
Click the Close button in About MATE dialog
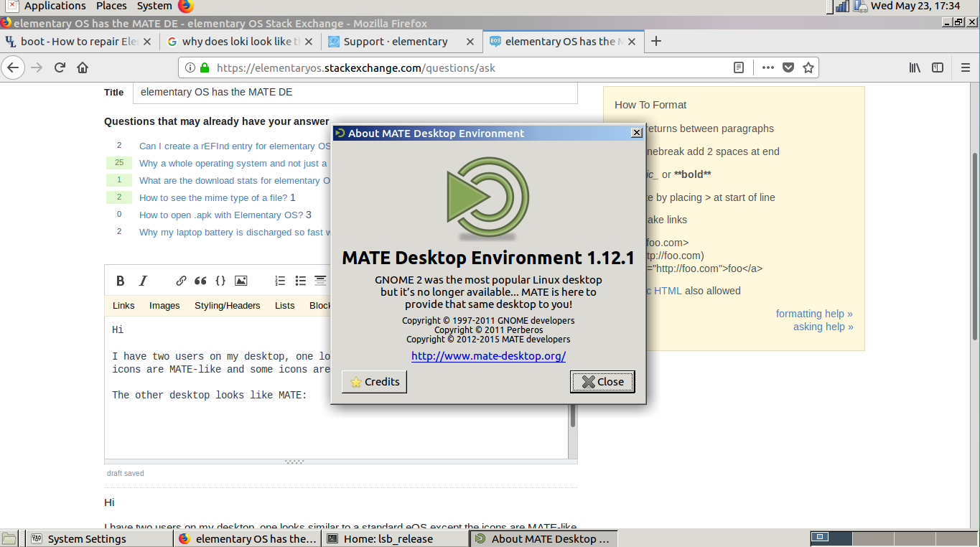603,382
